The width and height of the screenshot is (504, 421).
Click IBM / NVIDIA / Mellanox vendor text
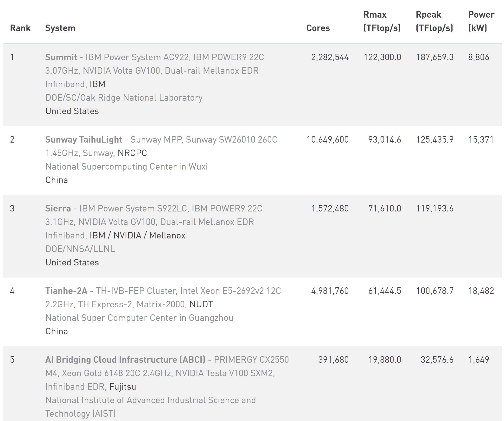click(x=137, y=236)
